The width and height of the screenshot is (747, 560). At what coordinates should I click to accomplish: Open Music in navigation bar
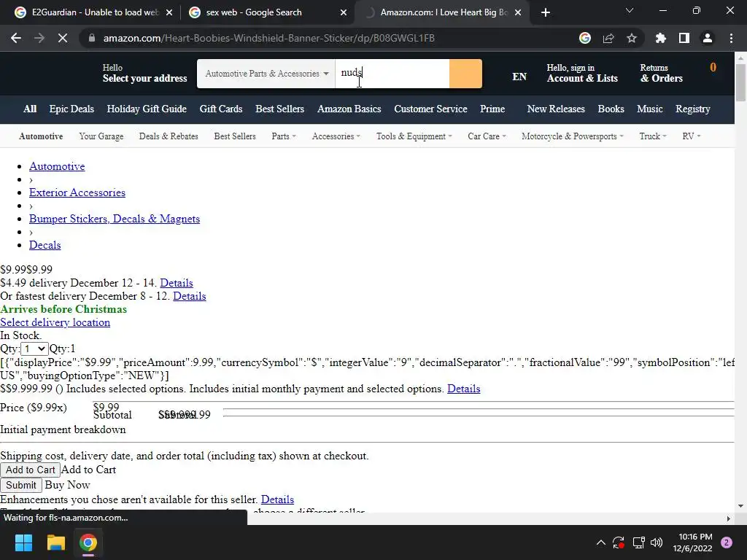coord(650,109)
